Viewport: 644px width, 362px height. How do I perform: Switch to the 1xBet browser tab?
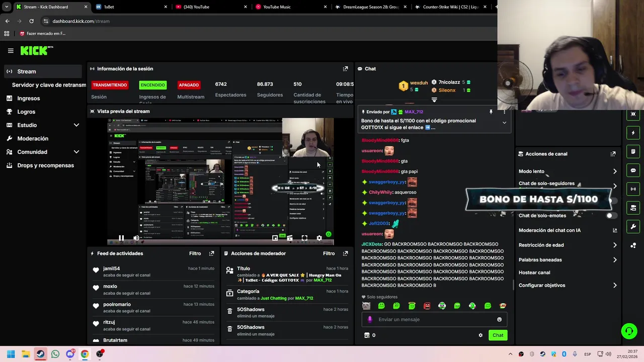tap(131, 7)
